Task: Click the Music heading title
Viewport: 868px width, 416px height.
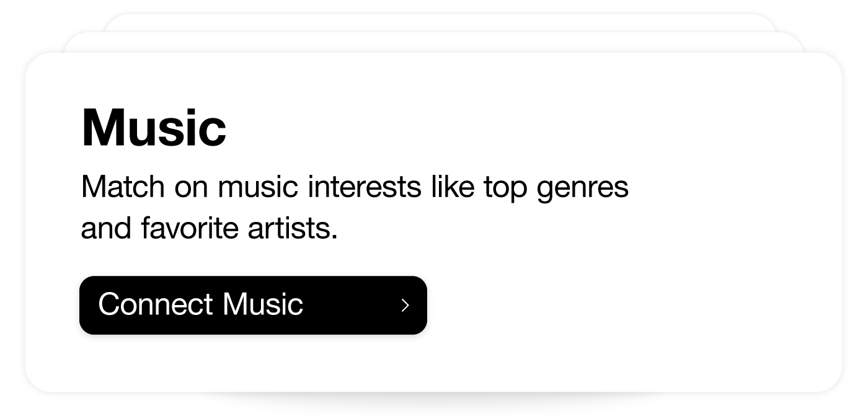Action: point(155,127)
